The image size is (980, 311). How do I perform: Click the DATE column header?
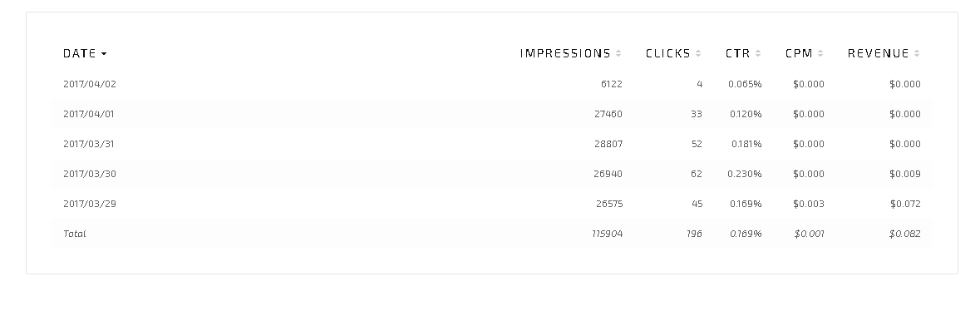click(x=79, y=54)
